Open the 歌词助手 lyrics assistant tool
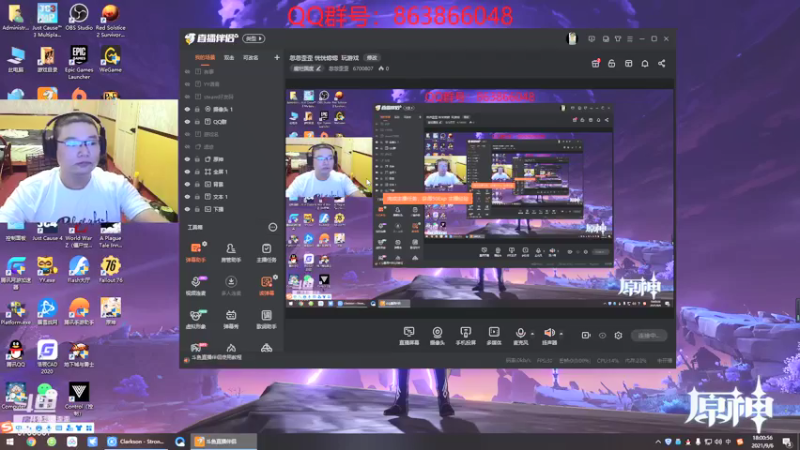 pos(266,319)
